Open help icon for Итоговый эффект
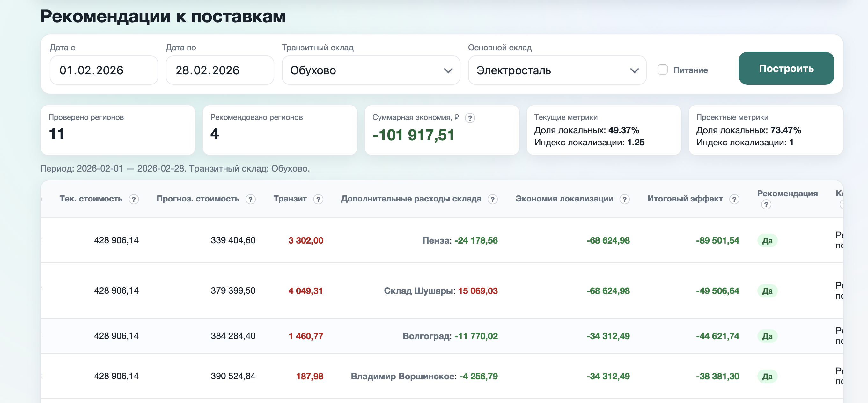Viewport: 868px width, 403px height. [735, 199]
